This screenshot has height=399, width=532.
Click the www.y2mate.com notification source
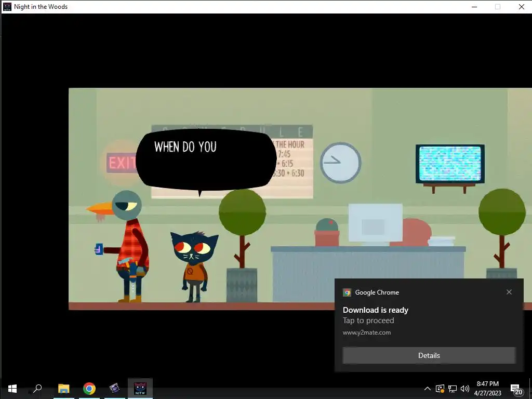(367, 332)
